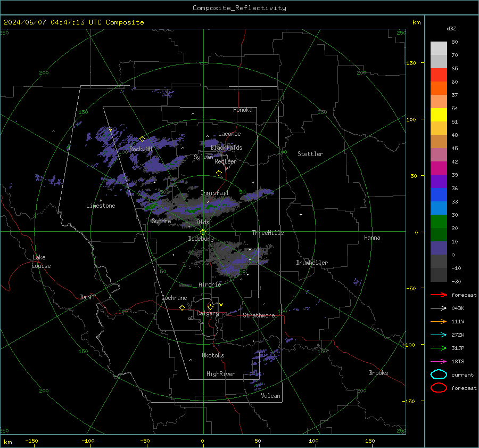Select the red 60-65 dBZ swatch
Viewport: 479px width, 448px height.
point(439,75)
